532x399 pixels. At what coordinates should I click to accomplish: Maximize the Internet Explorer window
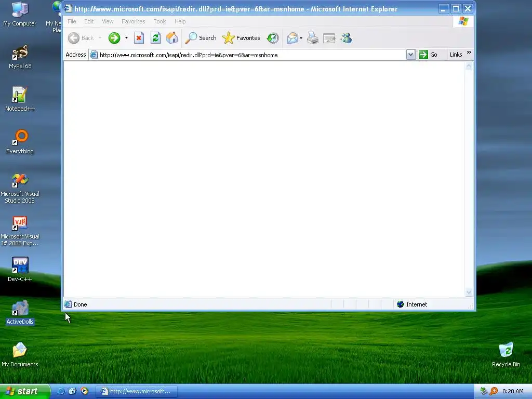click(456, 9)
